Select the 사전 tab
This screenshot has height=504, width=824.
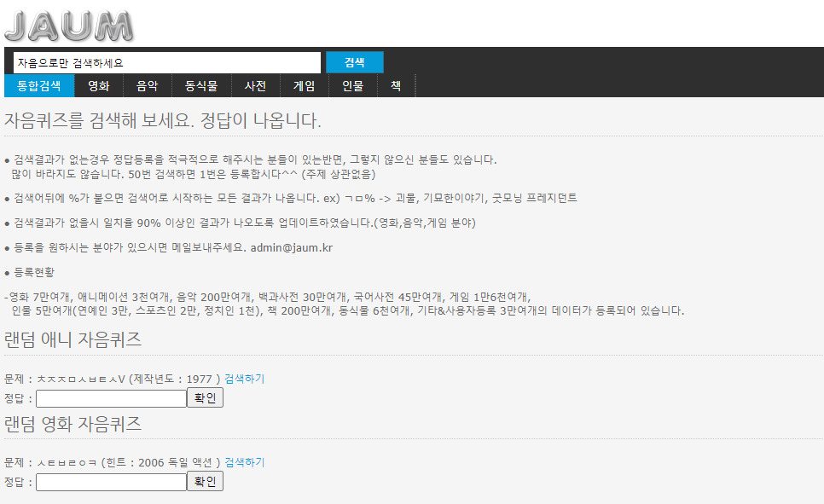pyautogui.click(x=255, y=85)
